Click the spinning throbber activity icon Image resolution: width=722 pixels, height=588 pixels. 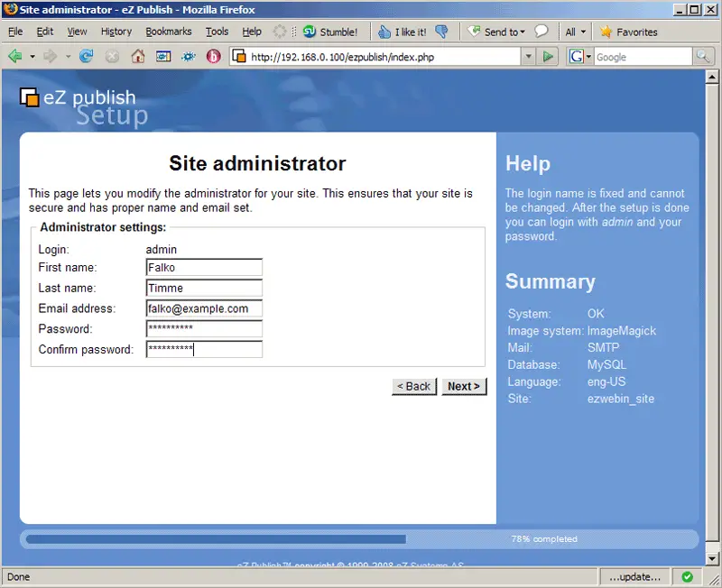pyautogui.click(x=280, y=32)
